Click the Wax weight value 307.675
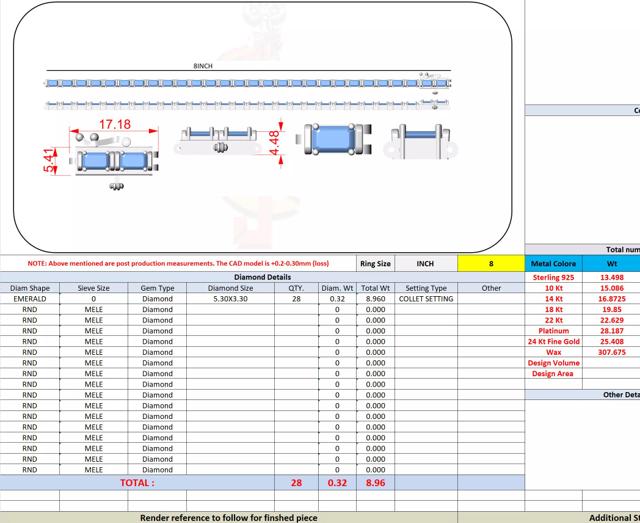 pyautogui.click(x=611, y=352)
